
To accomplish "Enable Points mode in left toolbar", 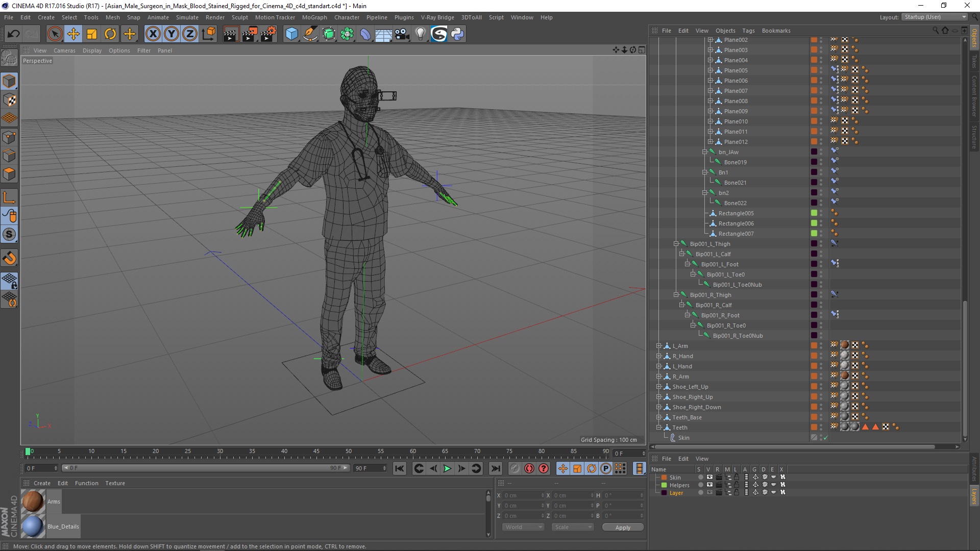I will pos(9,137).
